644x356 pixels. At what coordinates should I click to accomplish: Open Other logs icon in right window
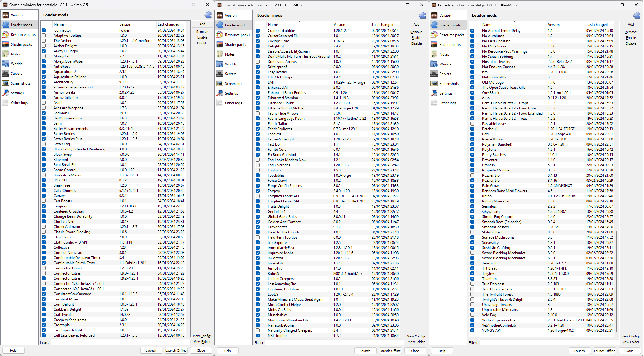[x=434, y=103]
